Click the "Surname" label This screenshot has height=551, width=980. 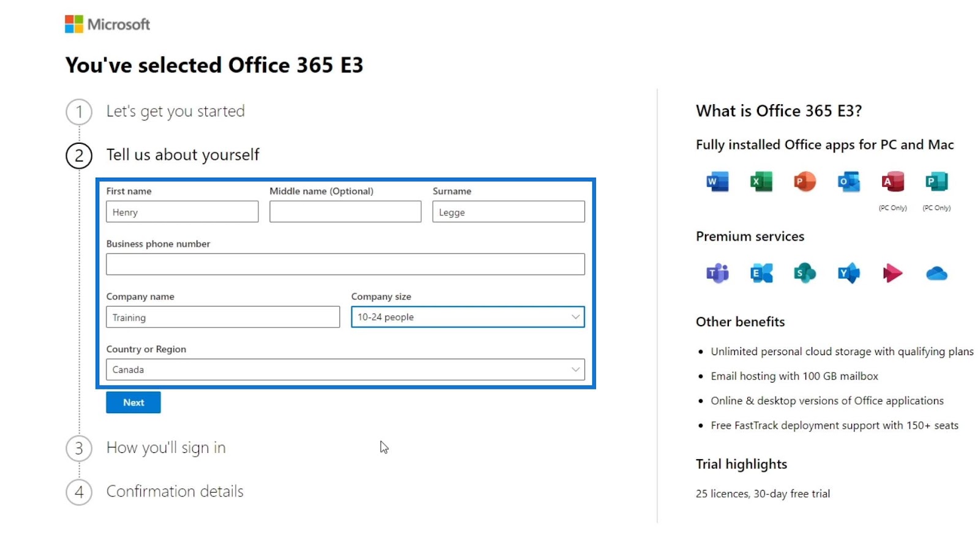[x=452, y=191]
